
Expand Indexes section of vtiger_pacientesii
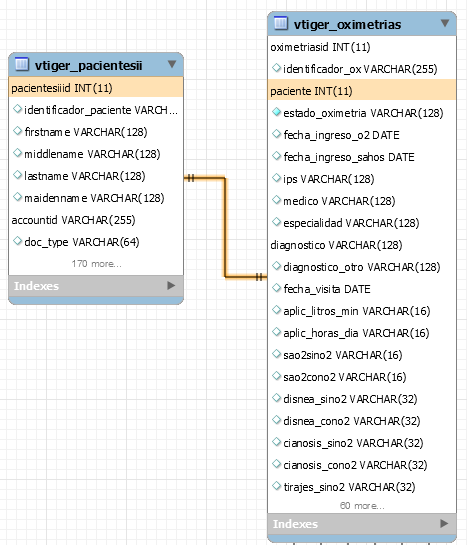(x=171, y=285)
